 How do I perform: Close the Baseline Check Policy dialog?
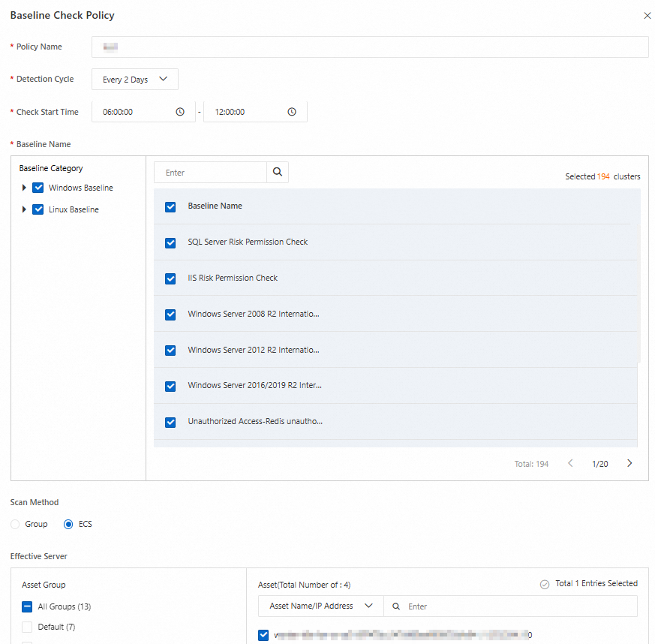point(647,16)
